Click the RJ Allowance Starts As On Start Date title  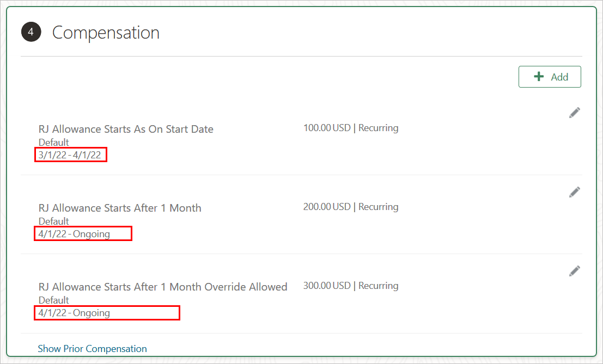[126, 129]
